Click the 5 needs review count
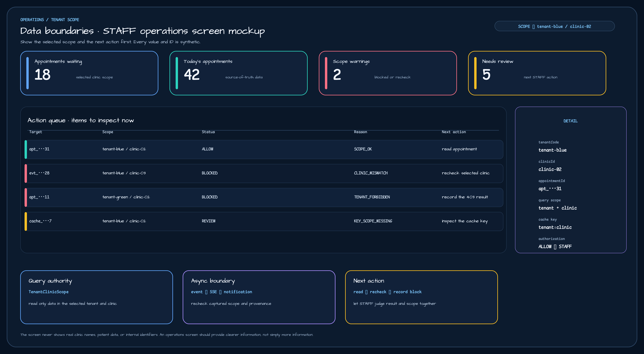 486,75
